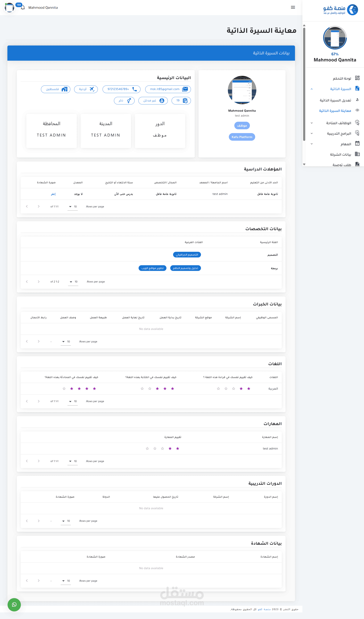
Task: Click the dashboard grid icon لوحة التحكم
Action: pyautogui.click(x=357, y=78)
